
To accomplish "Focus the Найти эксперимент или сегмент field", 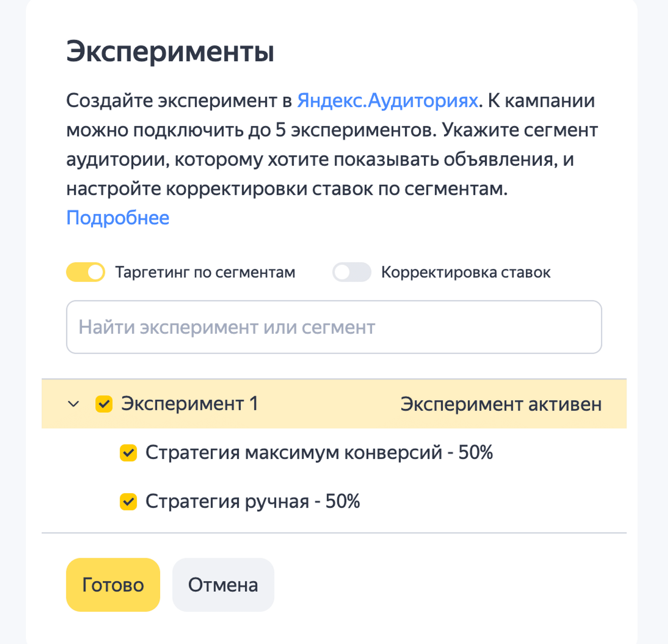I will click(x=334, y=327).
